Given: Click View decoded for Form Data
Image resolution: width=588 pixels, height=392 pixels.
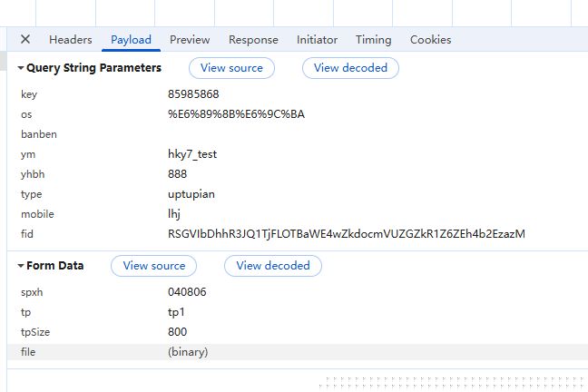Looking at the screenshot, I should tap(273, 266).
